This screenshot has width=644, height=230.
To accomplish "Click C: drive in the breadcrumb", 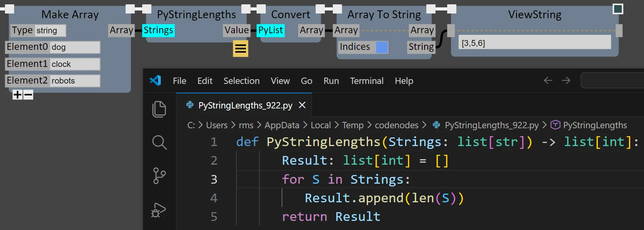I will [191, 125].
